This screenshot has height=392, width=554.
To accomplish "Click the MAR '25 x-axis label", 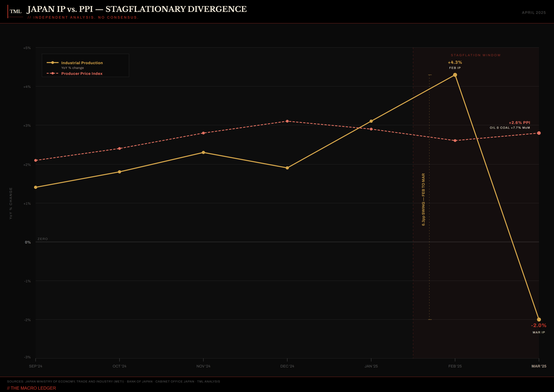I will 539,366.
